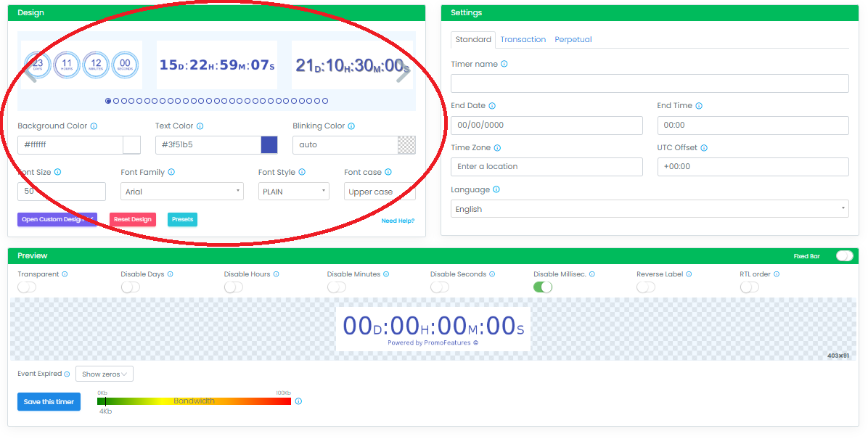Viewport: 868px width, 439px height.
Task: Turn off the Disable Millisec. switch
Action: (543, 287)
